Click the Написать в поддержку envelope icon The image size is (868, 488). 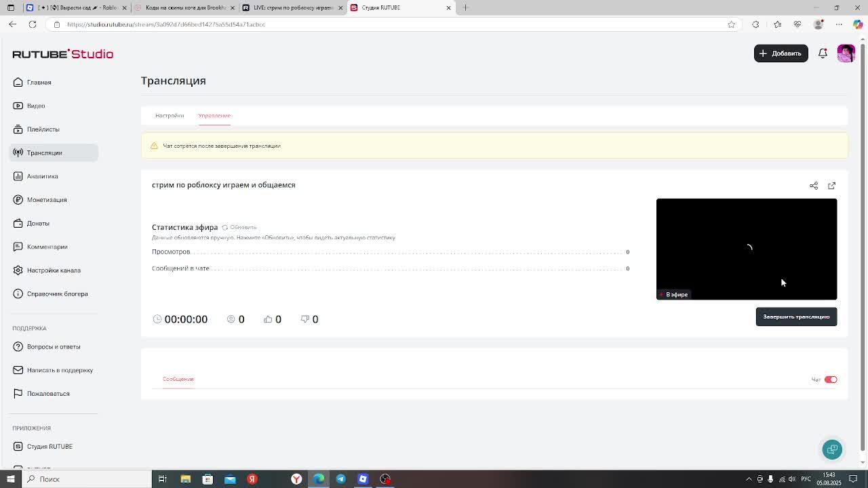[x=18, y=370]
